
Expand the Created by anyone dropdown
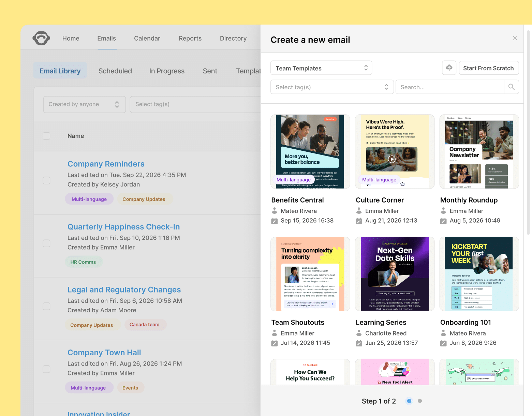click(x=84, y=104)
